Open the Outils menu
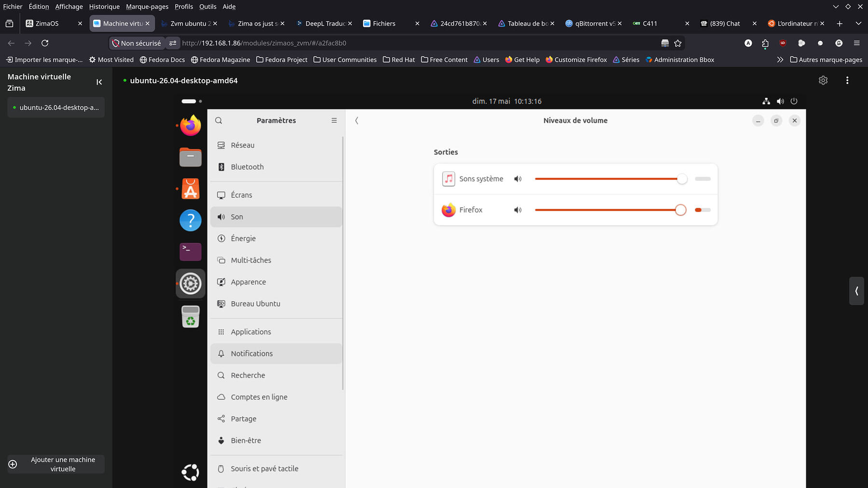 (x=208, y=7)
